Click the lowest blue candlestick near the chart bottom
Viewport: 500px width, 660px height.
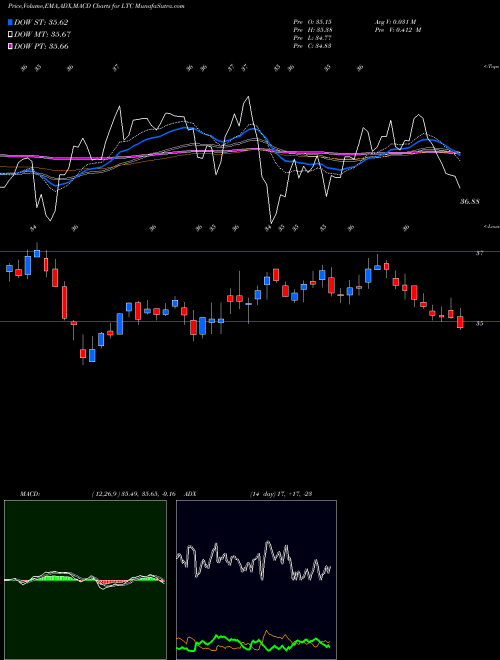click(92, 356)
